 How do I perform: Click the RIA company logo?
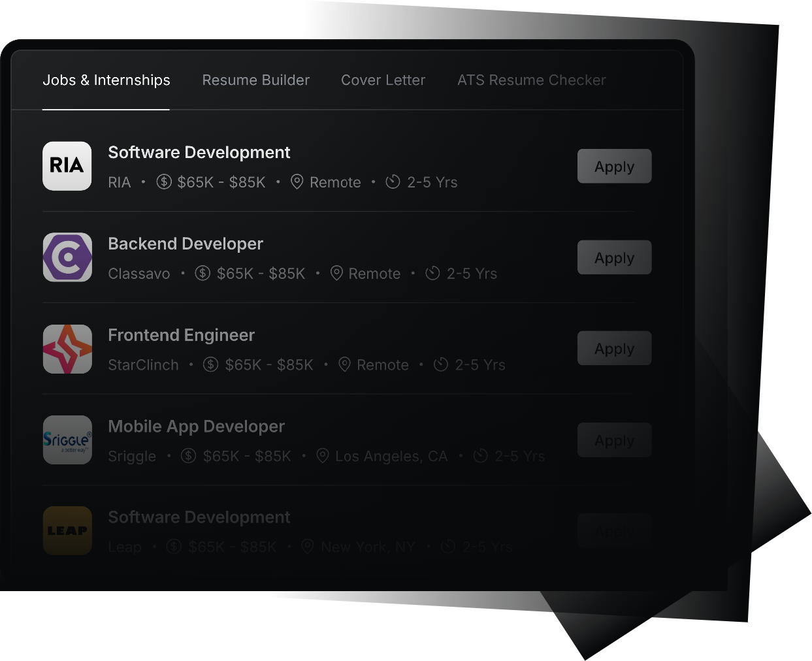pyautogui.click(x=67, y=166)
